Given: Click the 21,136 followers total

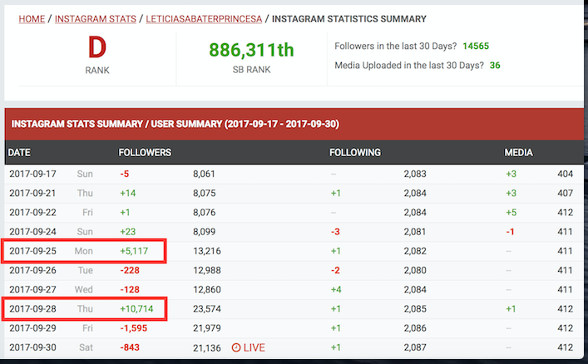Looking at the screenshot, I should pos(207,348).
